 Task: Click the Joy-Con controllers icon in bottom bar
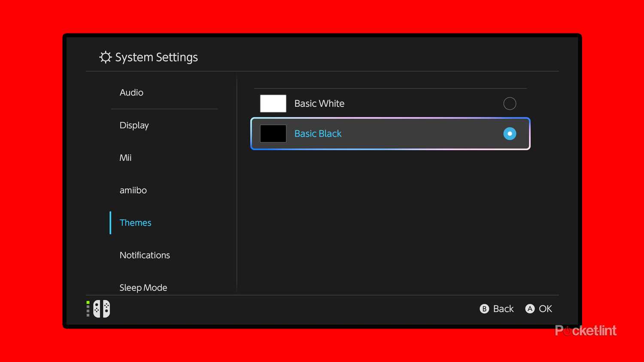pos(102,308)
